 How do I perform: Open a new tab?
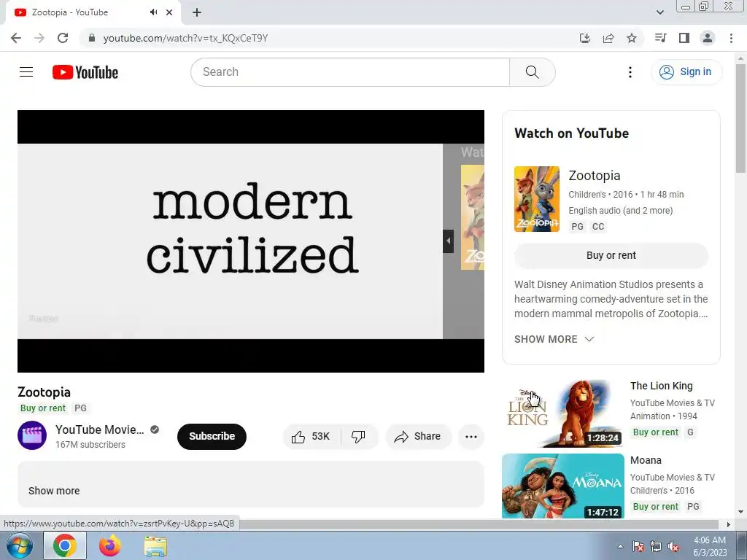pos(197,12)
